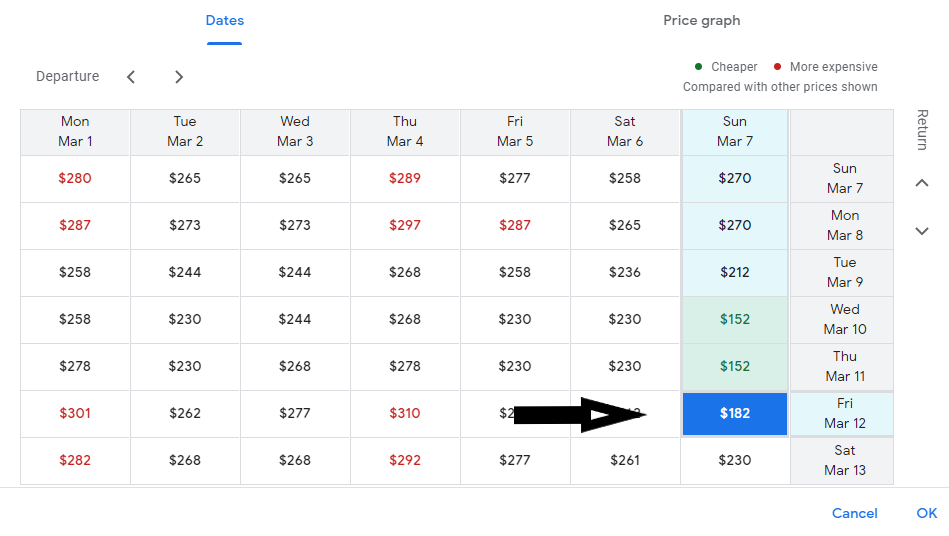Select $287 fare departing Mon Mar 1
This screenshot has height=536, width=949.
point(75,225)
